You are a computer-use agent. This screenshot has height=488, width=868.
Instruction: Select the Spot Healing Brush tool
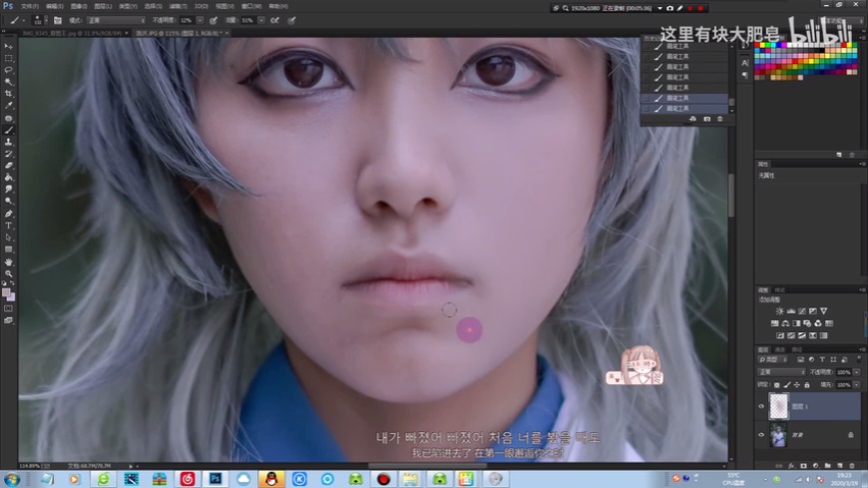tap(8, 118)
